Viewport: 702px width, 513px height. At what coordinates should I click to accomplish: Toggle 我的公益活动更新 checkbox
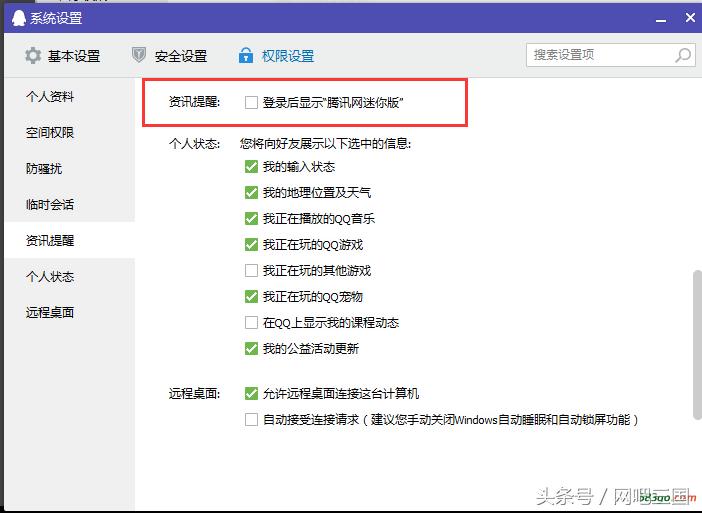pos(251,348)
